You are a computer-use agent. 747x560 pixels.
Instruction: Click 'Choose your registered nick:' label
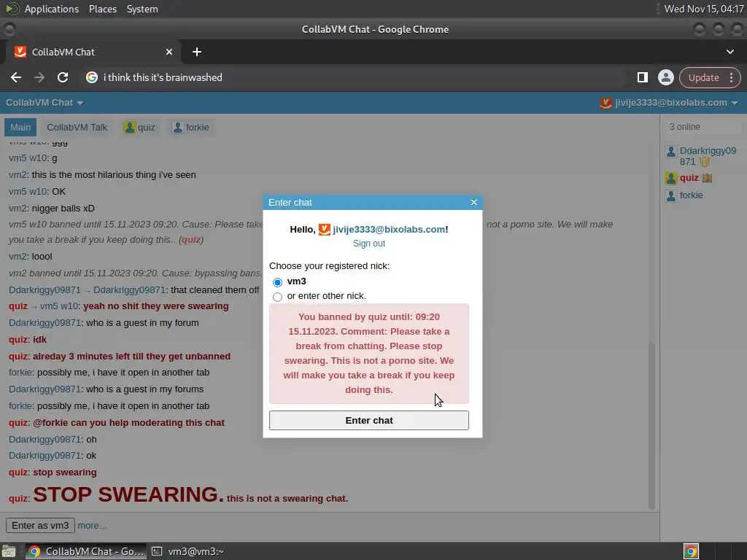[x=329, y=266]
